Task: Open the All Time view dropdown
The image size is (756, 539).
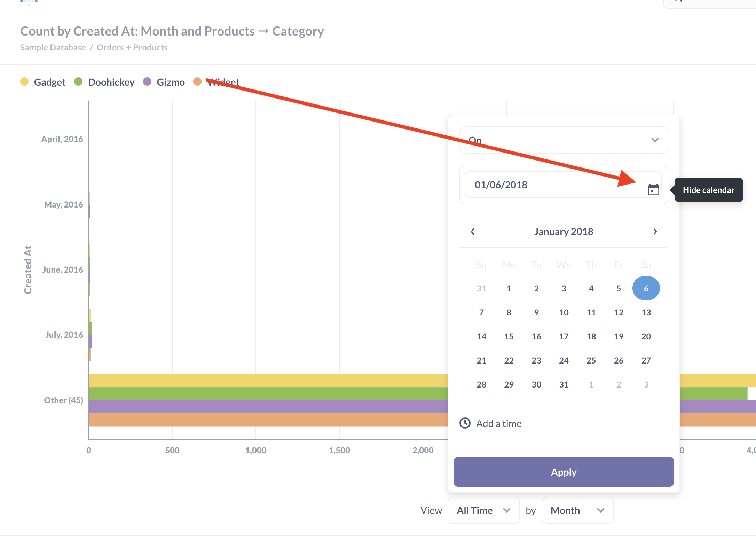Action: pos(483,510)
